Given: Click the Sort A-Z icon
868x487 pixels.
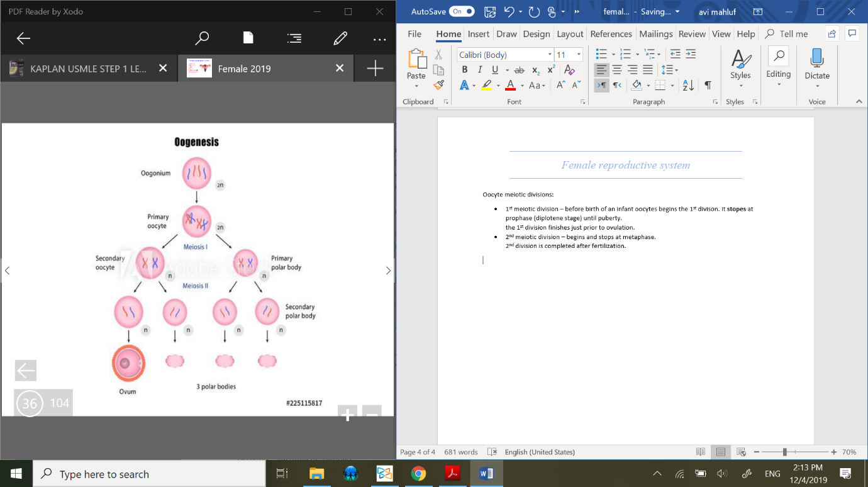Looking at the screenshot, I should point(688,85).
